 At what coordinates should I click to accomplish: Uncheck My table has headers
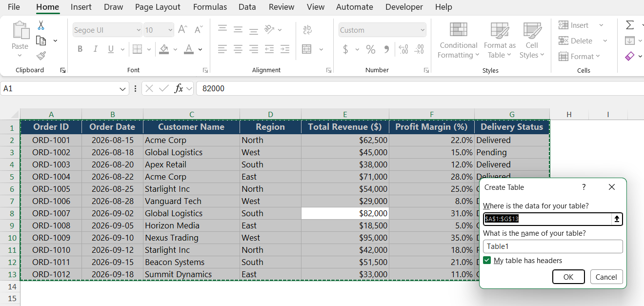487,261
